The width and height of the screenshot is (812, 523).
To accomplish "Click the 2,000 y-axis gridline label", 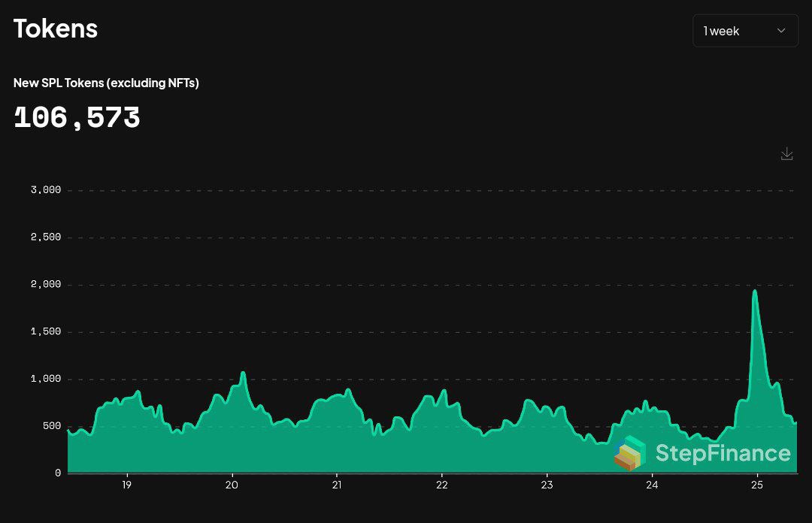I will [46, 284].
